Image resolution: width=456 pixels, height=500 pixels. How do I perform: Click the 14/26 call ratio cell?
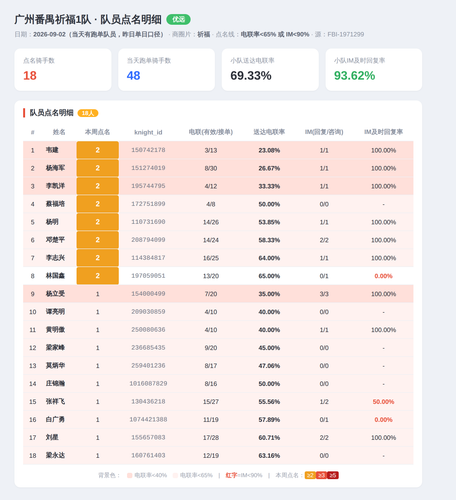click(x=211, y=222)
